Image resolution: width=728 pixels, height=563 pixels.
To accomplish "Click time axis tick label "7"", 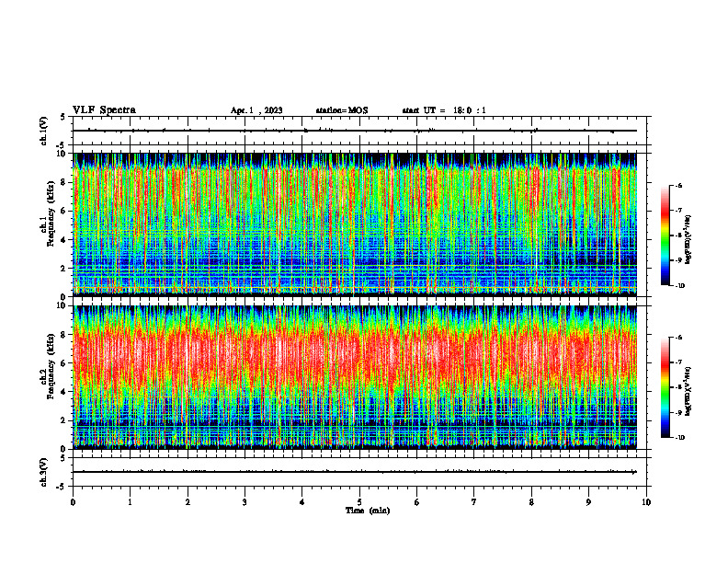I will [x=474, y=502].
